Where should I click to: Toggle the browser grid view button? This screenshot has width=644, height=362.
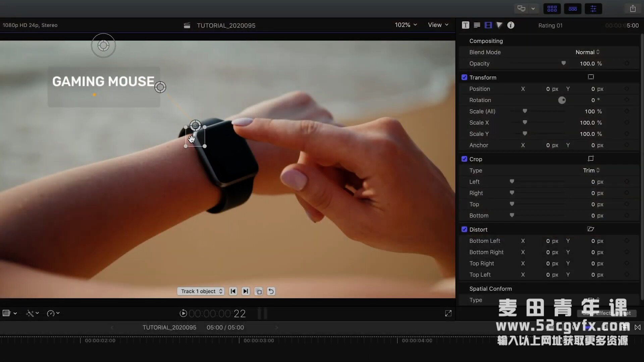[x=552, y=9]
